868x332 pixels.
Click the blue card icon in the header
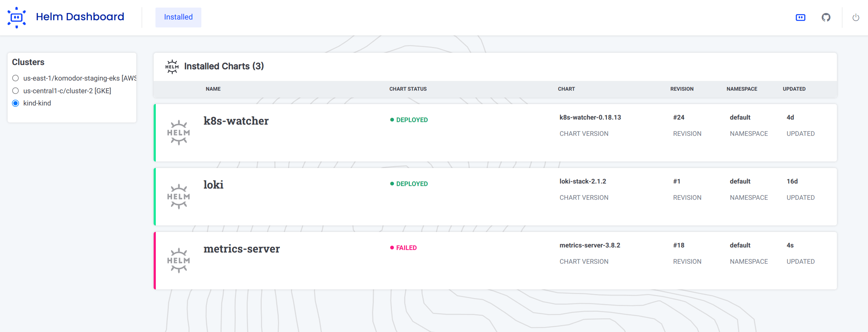click(x=800, y=17)
